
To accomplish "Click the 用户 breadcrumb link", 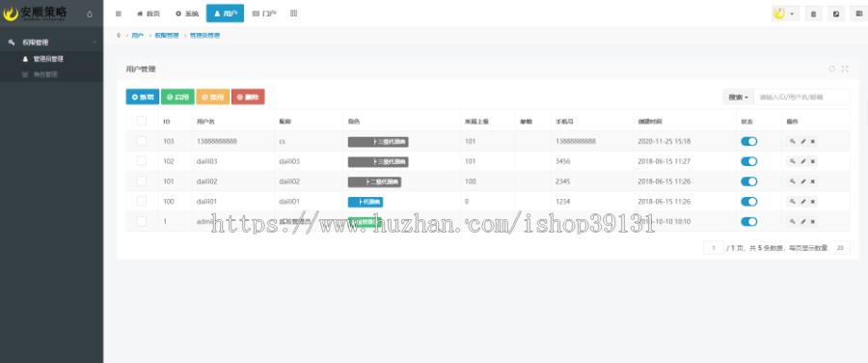I will (137, 36).
